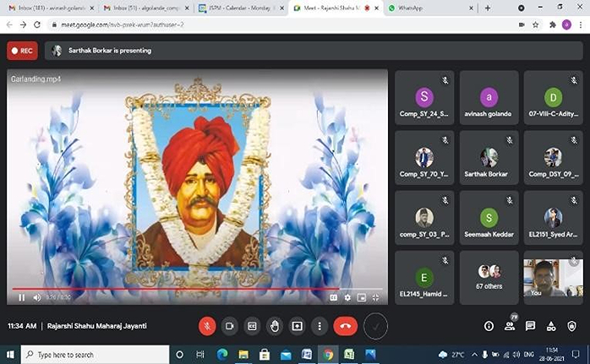
Task: Open a new browser tab
Action: coord(488,8)
